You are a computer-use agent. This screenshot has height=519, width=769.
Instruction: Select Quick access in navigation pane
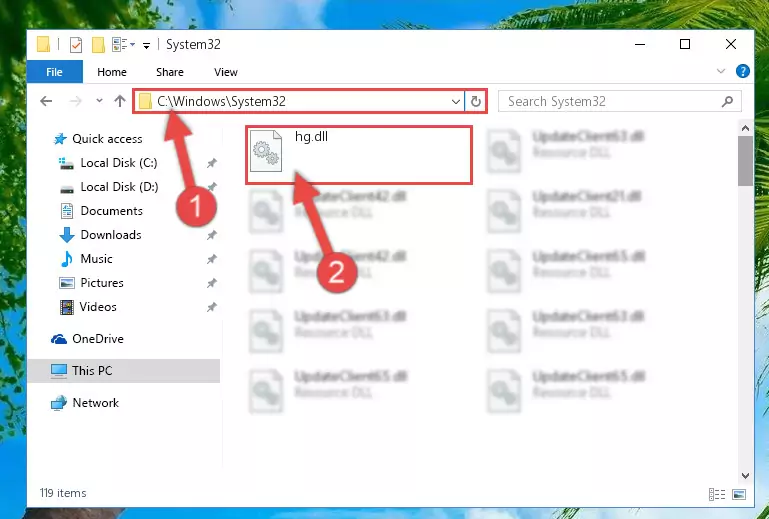pyautogui.click(x=107, y=139)
